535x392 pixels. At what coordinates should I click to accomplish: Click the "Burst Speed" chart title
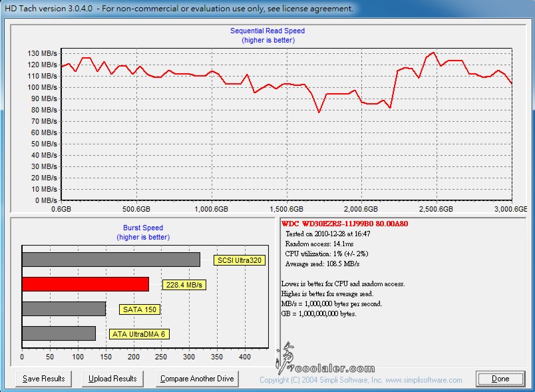tap(143, 228)
